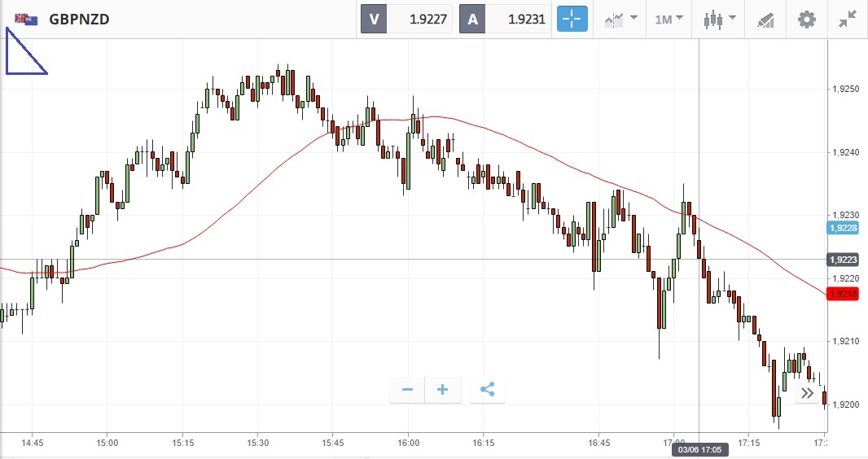The height and width of the screenshot is (459, 868).
Task: Click the 03/06 17:05 time marker
Action: (x=699, y=450)
